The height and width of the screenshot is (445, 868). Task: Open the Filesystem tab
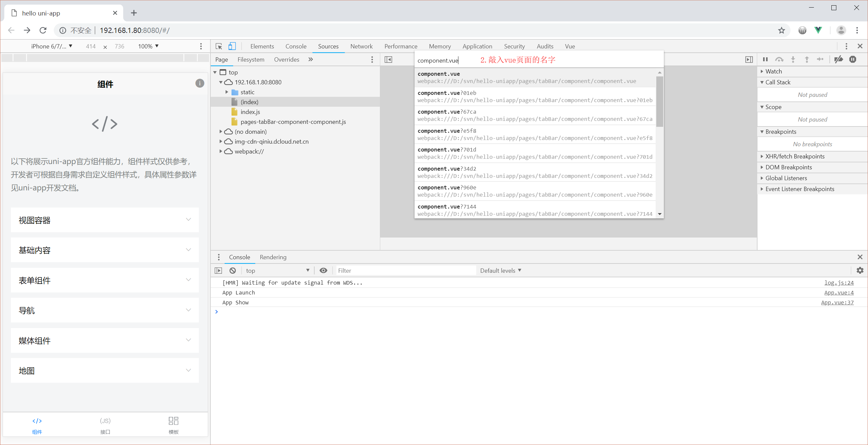[x=251, y=60]
